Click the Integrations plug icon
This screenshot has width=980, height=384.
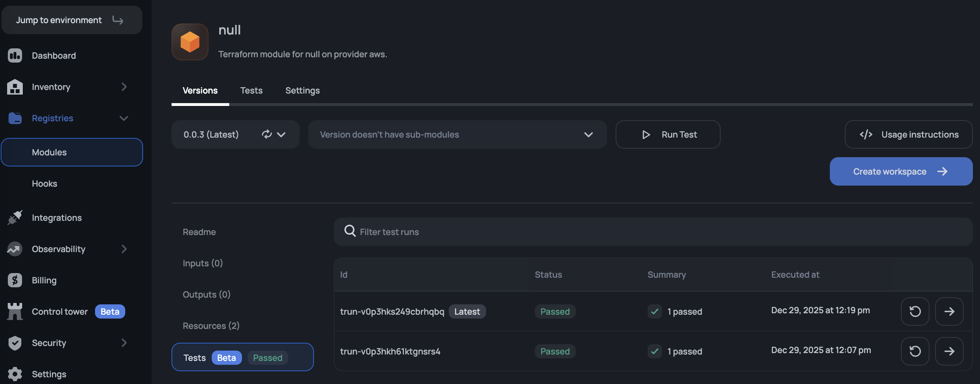[15, 218]
